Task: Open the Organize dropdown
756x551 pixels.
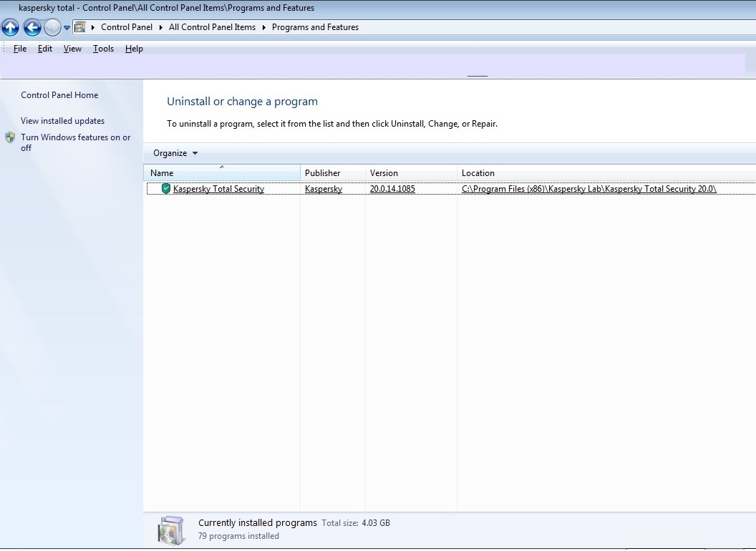Action: click(x=175, y=153)
